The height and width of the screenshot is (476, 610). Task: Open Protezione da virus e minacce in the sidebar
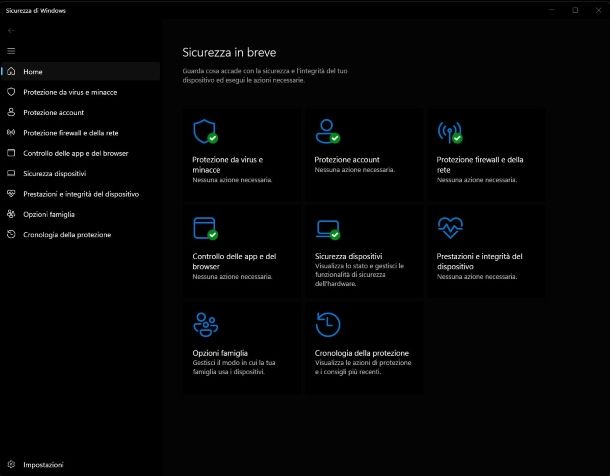tap(81, 92)
